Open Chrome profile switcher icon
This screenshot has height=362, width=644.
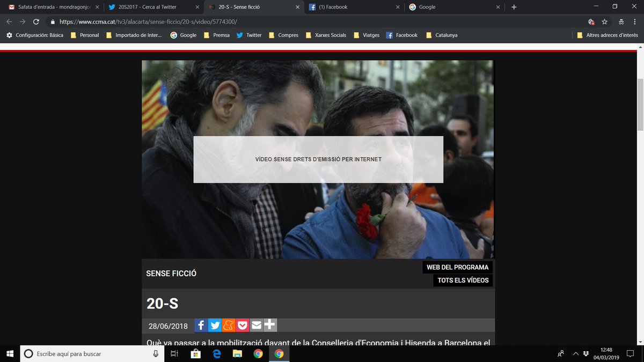(x=621, y=23)
